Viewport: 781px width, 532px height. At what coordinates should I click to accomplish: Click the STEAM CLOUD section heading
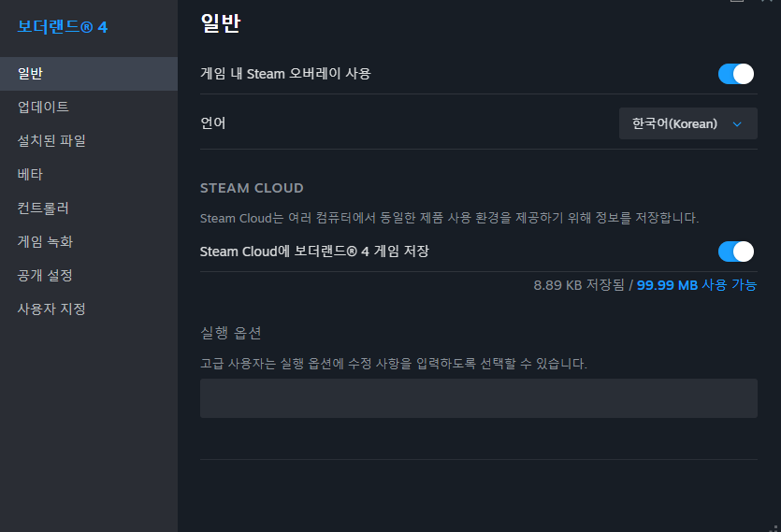pyautogui.click(x=252, y=188)
